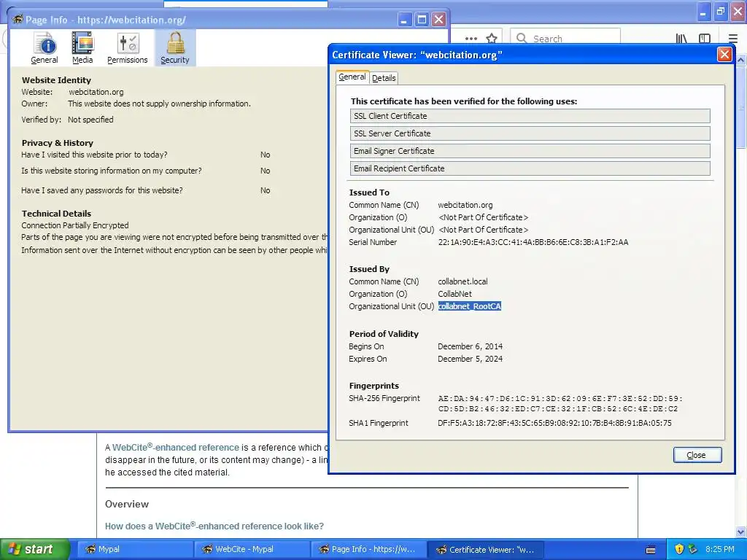Open 'How does a WebCite-enhanced reference look like?' link

214,526
